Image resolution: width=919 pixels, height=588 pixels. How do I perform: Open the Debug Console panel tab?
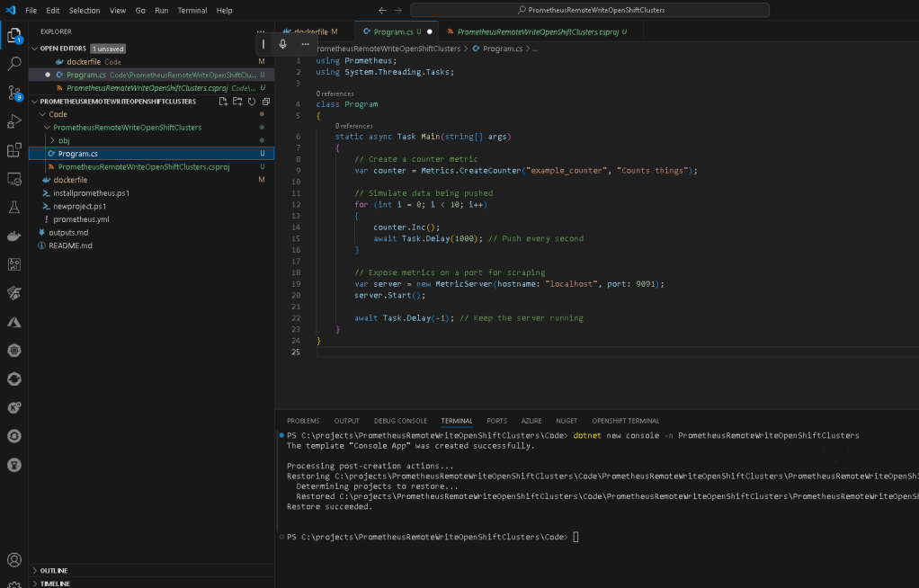coord(400,421)
